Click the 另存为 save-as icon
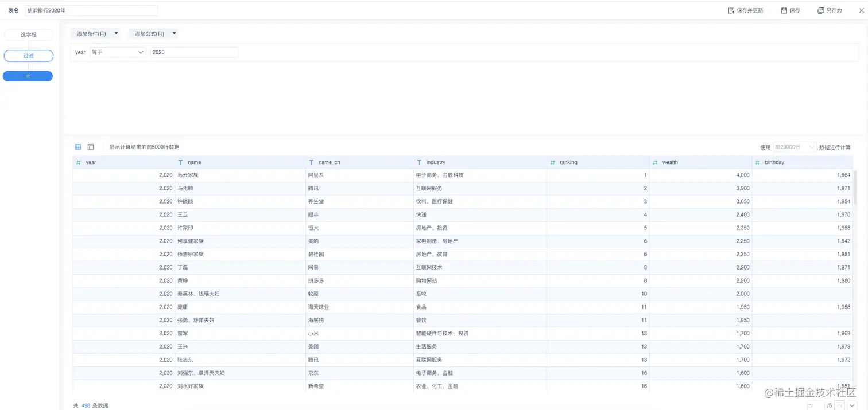 (x=821, y=11)
